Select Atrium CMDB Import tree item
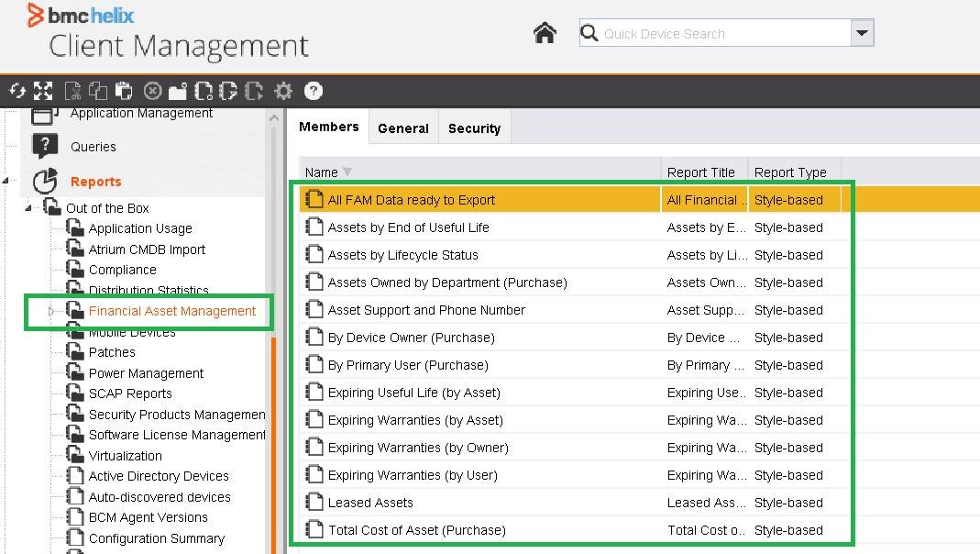This screenshot has width=980, height=554. pos(147,249)
